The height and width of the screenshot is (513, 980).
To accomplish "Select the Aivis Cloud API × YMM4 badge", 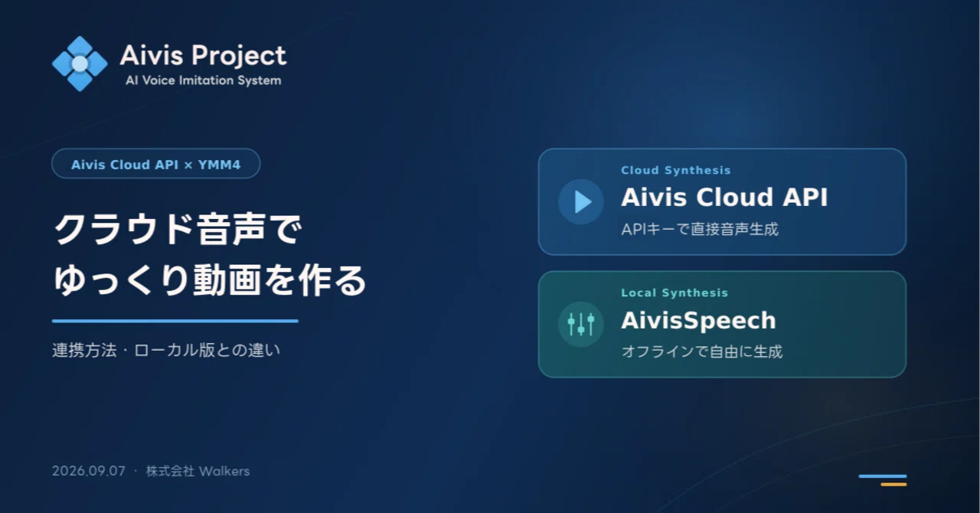I will pos(156,164).
